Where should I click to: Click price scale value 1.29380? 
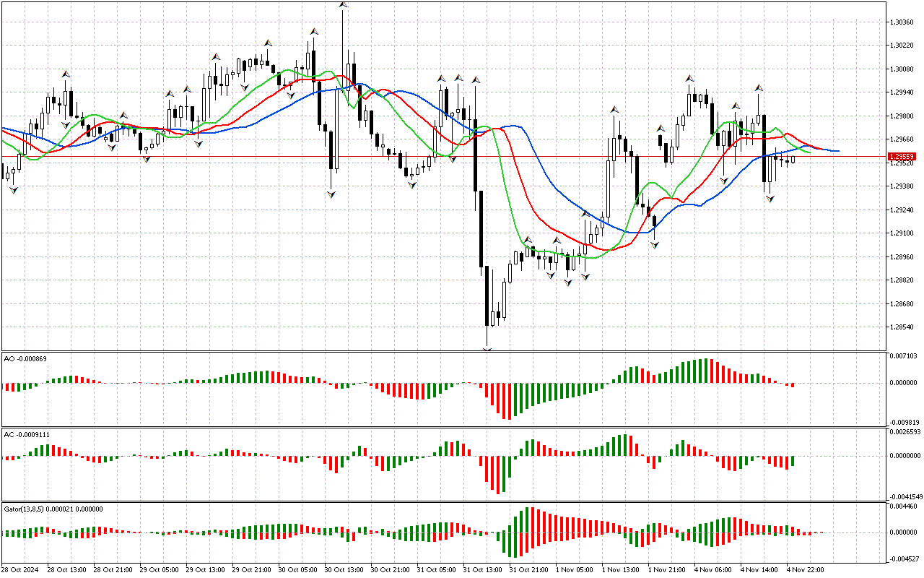tap(903, 186)
